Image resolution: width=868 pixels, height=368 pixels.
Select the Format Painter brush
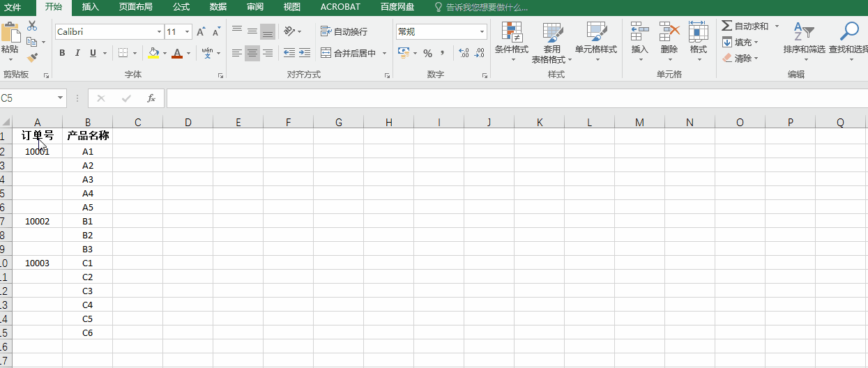[32, 58]
